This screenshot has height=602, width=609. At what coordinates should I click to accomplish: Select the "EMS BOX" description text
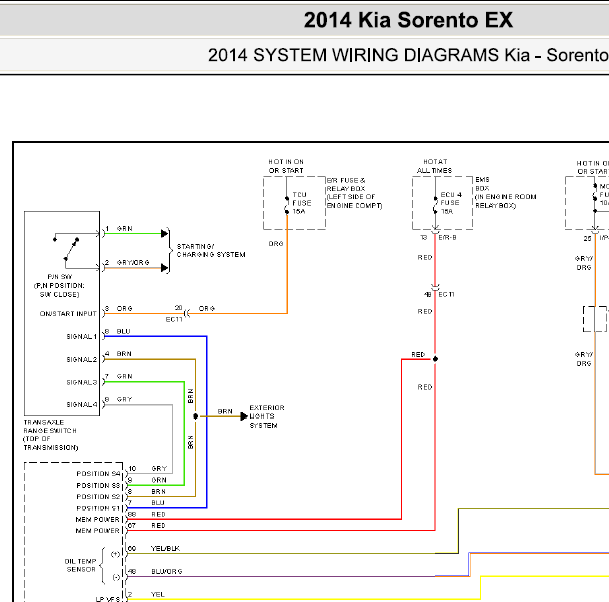click(x=505, y=193)
